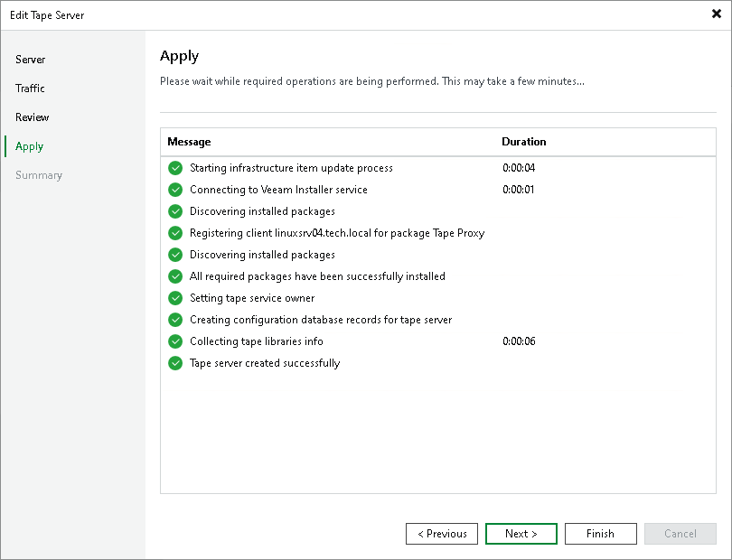Switch to the Review wizard step
Image resolution: width=732 pixels, height=560 pixels.
click(x=33, y=117)
